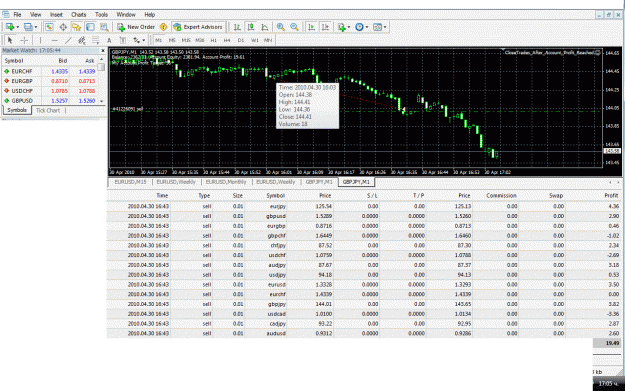Select EURCHF row in Market Watch
This screenshot has height=391, width=625.
point(50,71)
